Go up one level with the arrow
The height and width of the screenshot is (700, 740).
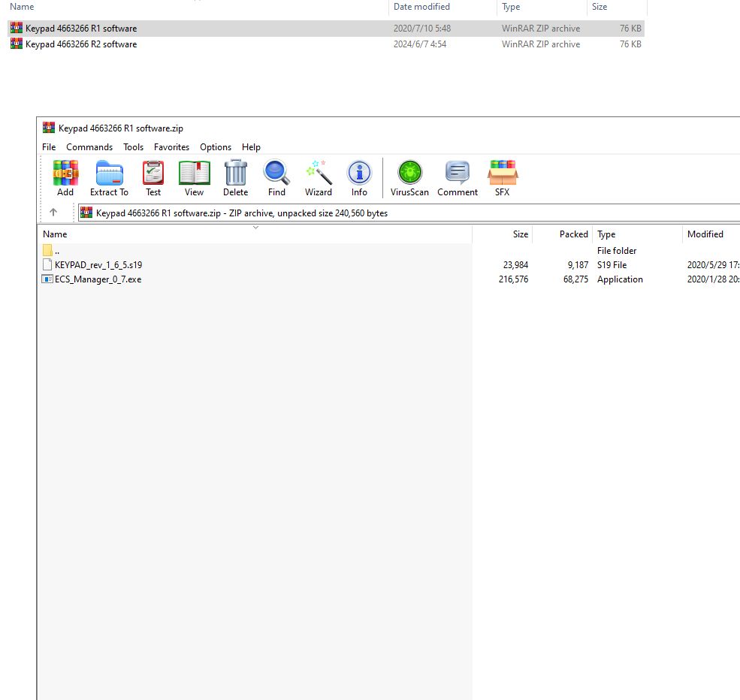[x=53, y=213]
